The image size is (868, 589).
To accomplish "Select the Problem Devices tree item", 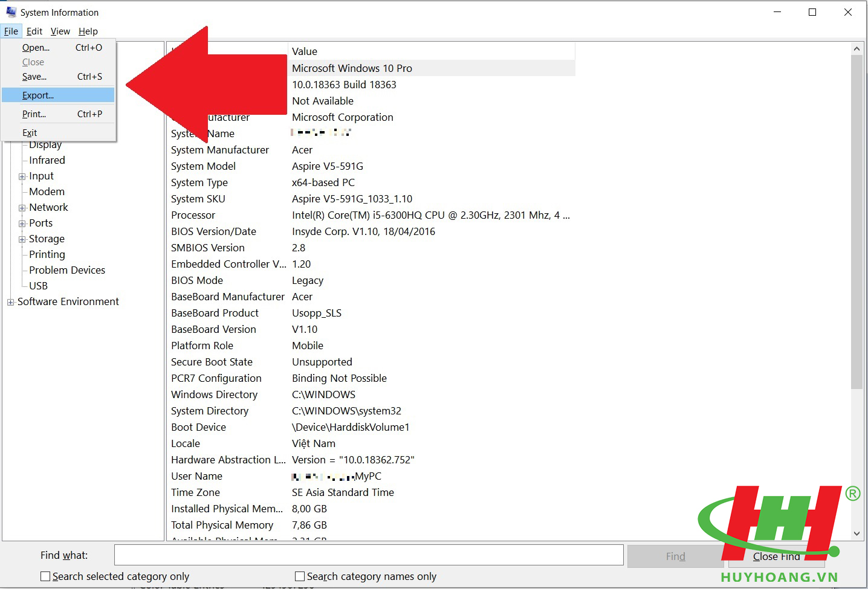I will (67, 270).
